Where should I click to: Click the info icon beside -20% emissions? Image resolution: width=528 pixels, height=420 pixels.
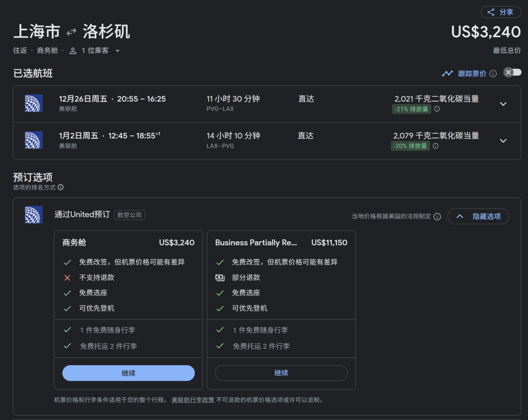point(436,146)
